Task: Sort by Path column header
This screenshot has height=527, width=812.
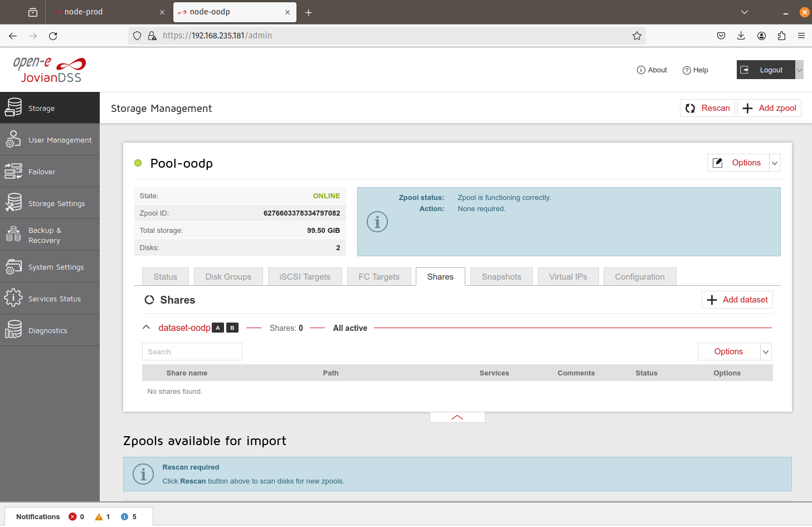Action: pos(330,373)
